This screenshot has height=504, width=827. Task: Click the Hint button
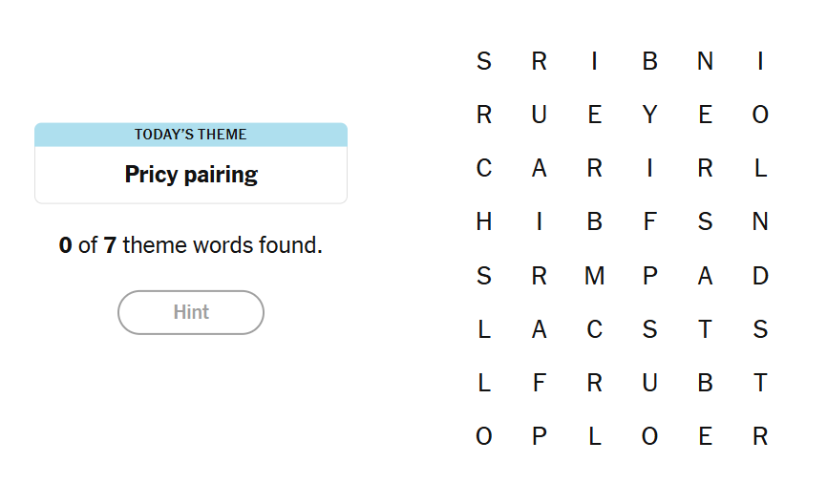click(191, 312)
